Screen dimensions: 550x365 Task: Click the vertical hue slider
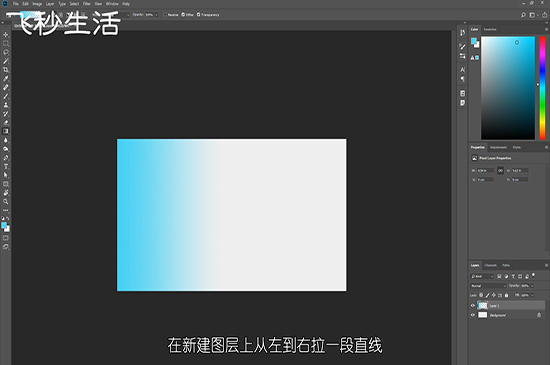[542, 88]
